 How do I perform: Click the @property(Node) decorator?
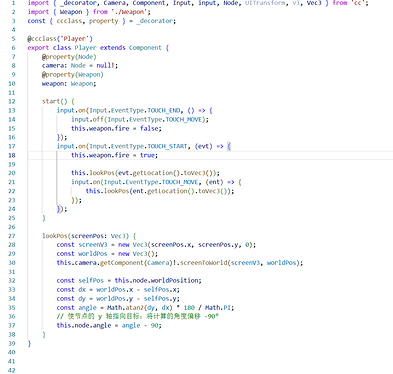[x=69, y=57]
